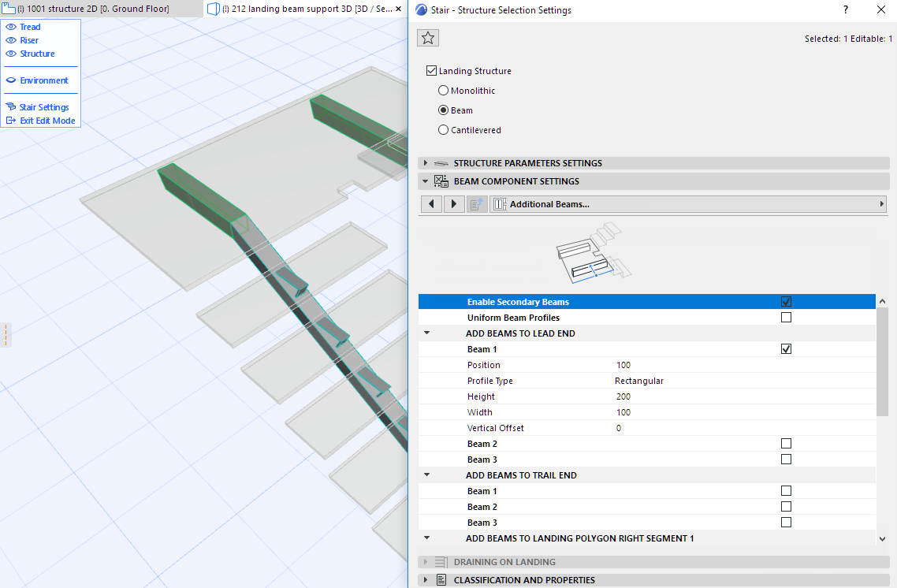Toggle Tread visibility
The width and height of the screenshot is (897, 588).
point(11,27)
